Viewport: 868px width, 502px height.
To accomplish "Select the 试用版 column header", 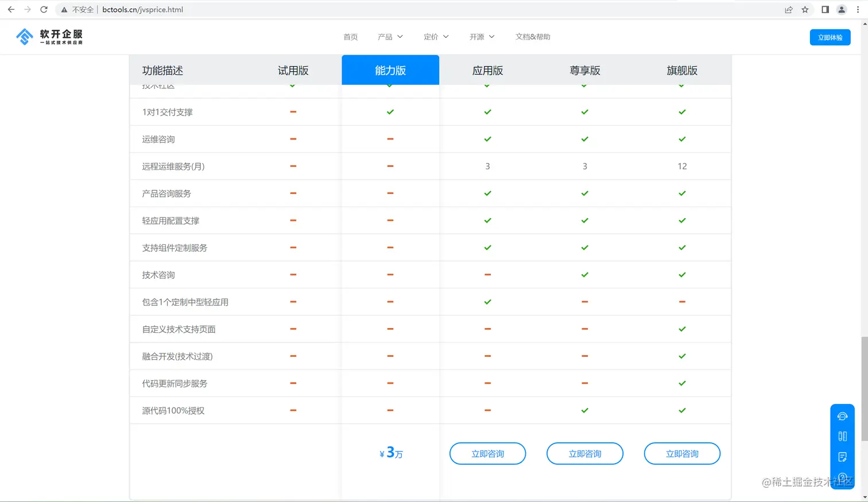I will pos(293,70).
